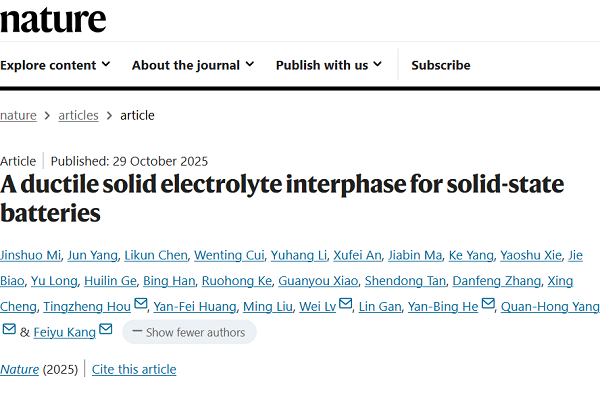Viewport: 600px width, 400px height.
Task: Click the envelope icon before the ampersand
Action: tap(9, 331)
